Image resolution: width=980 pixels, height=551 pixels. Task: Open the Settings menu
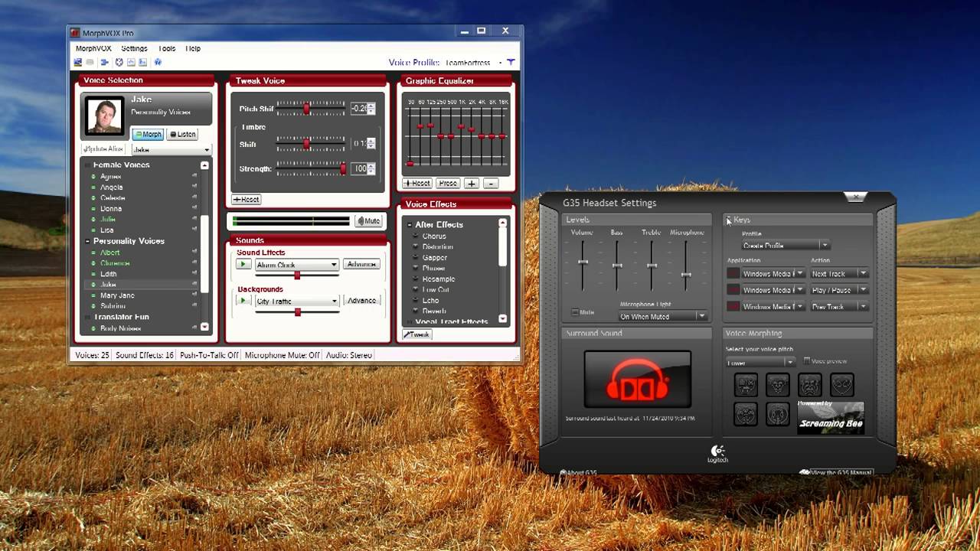[134, 48]
